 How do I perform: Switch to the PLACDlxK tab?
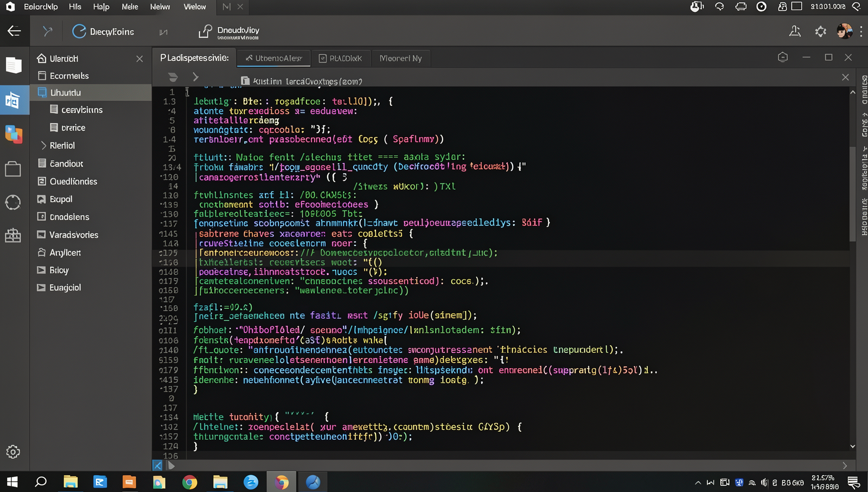(340, 58)
